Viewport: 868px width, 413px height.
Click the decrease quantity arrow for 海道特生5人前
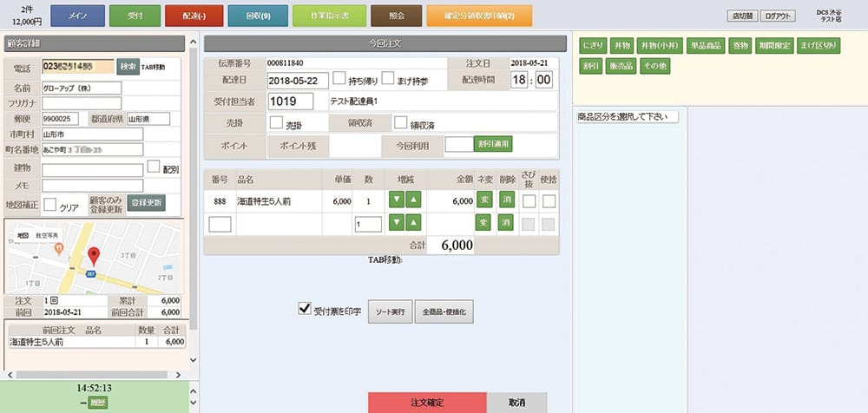point(397,201)
